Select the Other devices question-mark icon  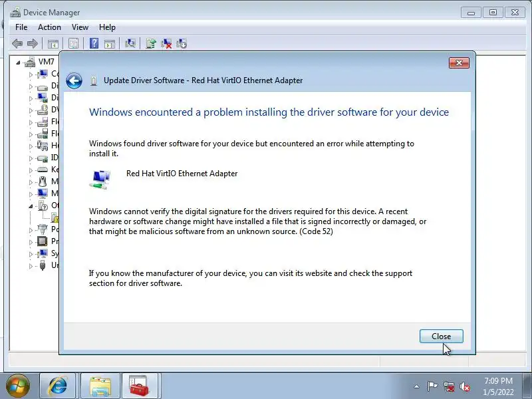click(x=43, y=205)
